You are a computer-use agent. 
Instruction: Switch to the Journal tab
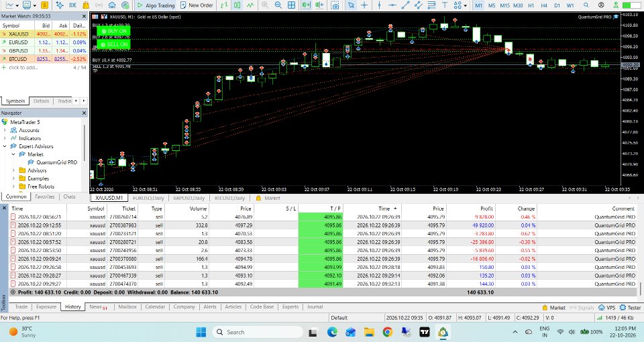pyautogui.click(x=315, y=306)
